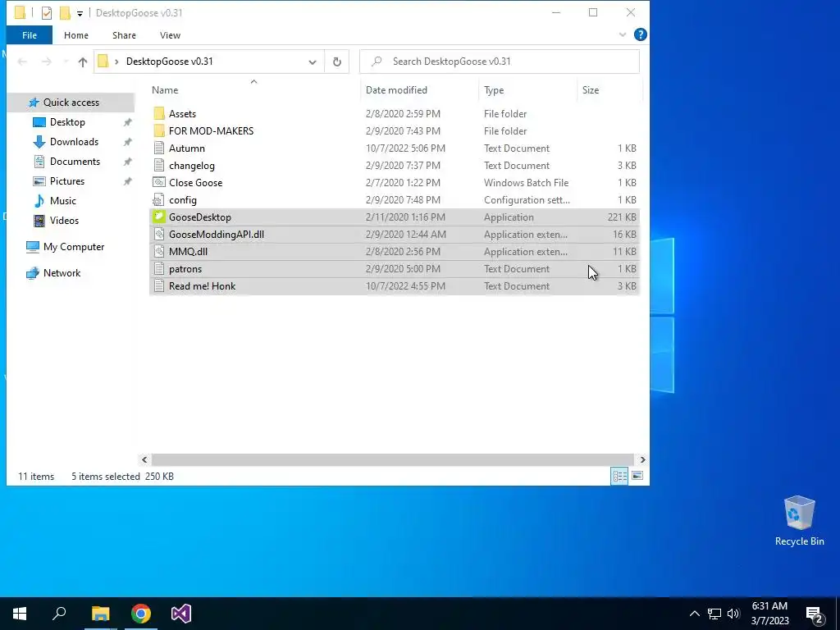The width and height of the screenshot is (840, 630).
Task: Sort files by Name column
Action: click(164, 90)
